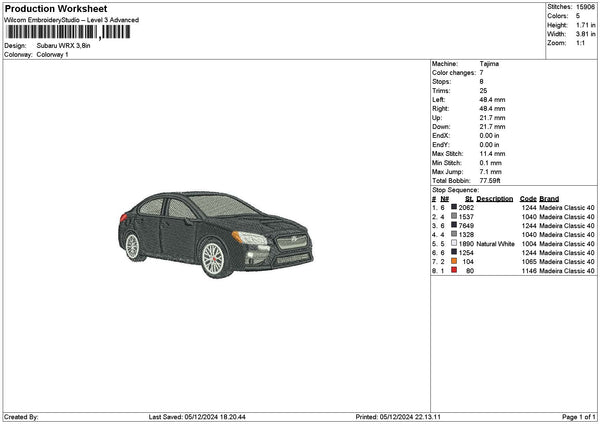
Task: Click the Code column header
Action: (528, 199)
